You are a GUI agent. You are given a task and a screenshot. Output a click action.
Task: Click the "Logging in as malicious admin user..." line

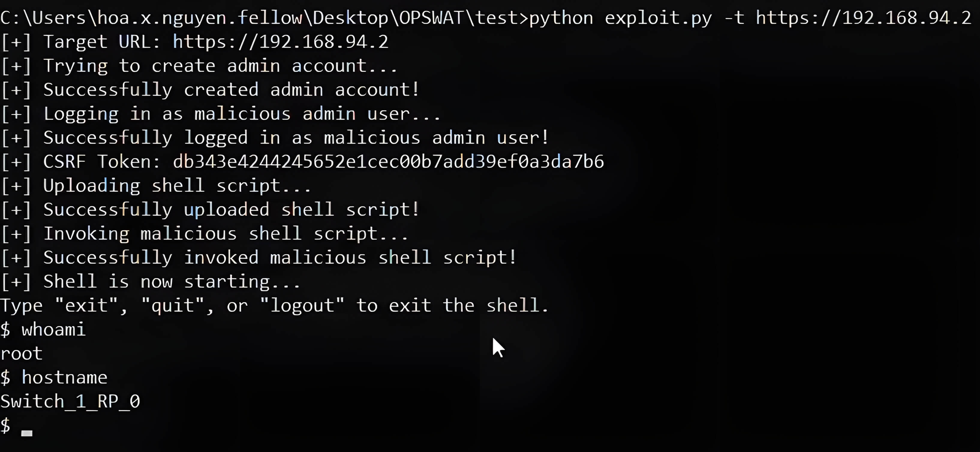coord(242,114)
